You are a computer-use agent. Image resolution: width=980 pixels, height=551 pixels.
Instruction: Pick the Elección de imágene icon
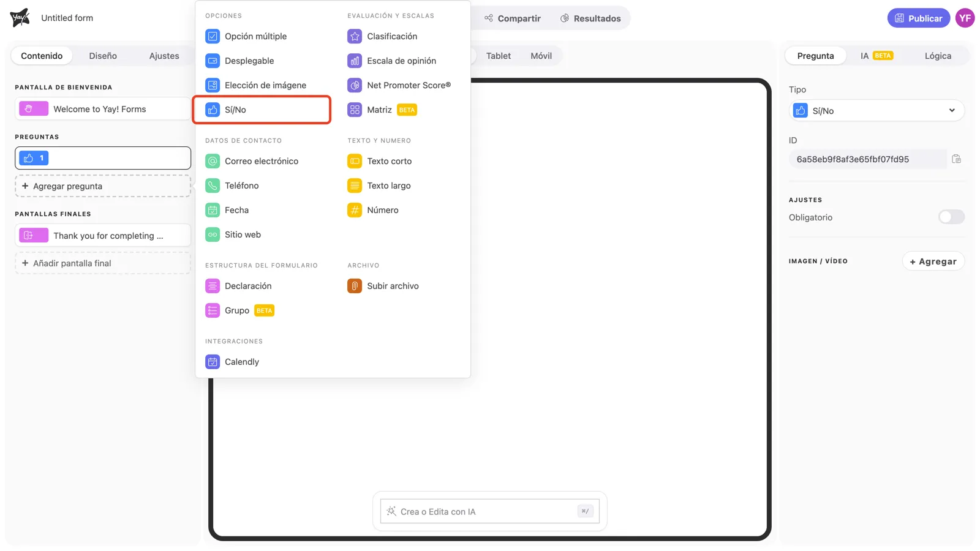(213, 85)
